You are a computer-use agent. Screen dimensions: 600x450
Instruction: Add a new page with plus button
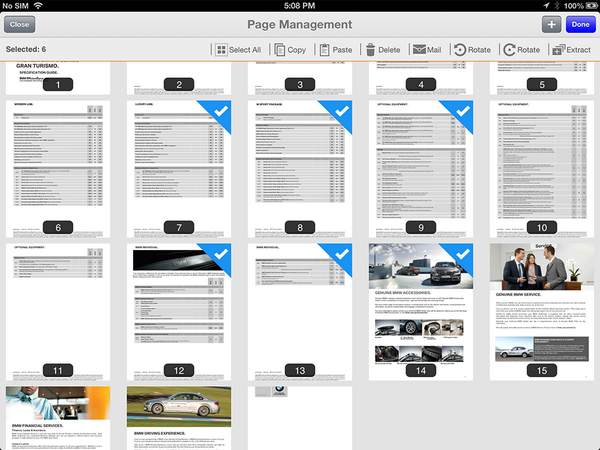551,24
